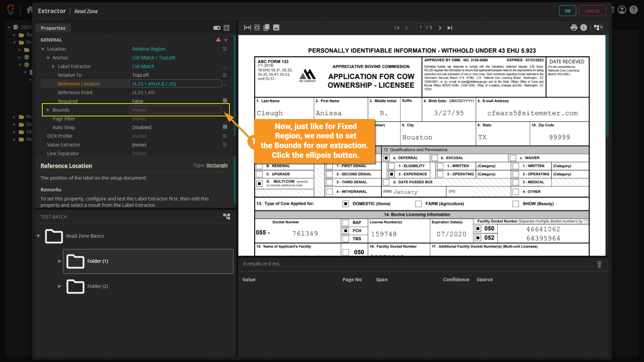Screen dimensions: 644x362
Task: Toggle the Auto Snap checkbox
Action: 225,127
